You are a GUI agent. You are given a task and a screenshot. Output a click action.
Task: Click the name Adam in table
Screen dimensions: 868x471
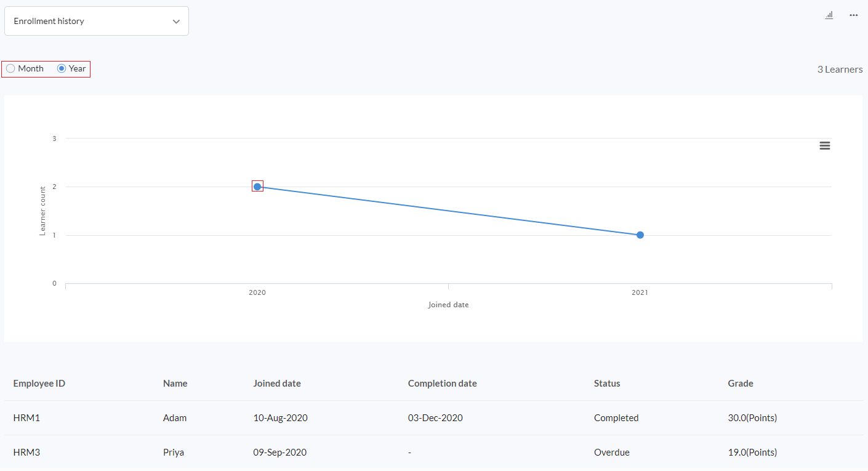[175, 418]
